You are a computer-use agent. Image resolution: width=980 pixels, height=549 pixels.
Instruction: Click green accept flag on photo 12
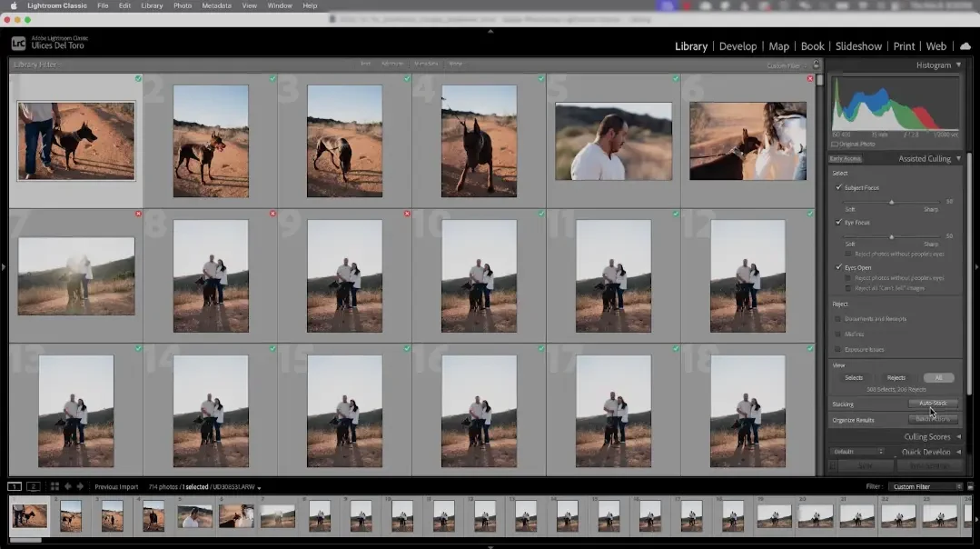[x=810, y=214]
